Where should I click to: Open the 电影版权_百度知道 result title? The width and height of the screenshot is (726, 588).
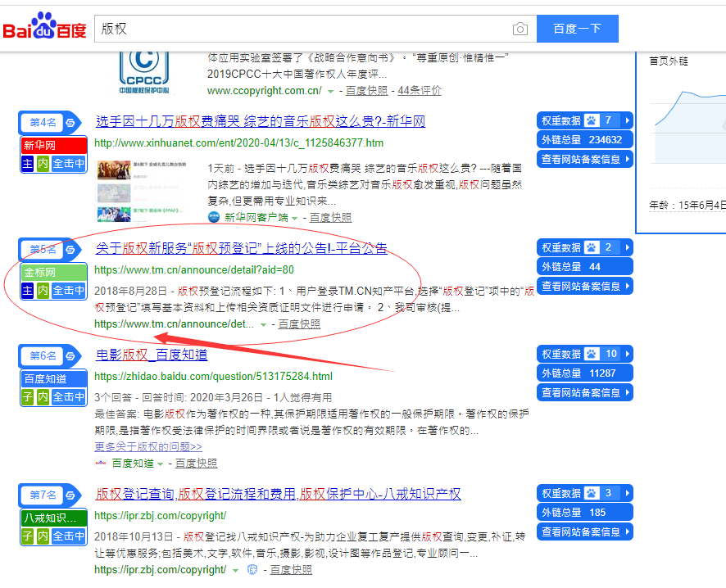pos(152,355)
